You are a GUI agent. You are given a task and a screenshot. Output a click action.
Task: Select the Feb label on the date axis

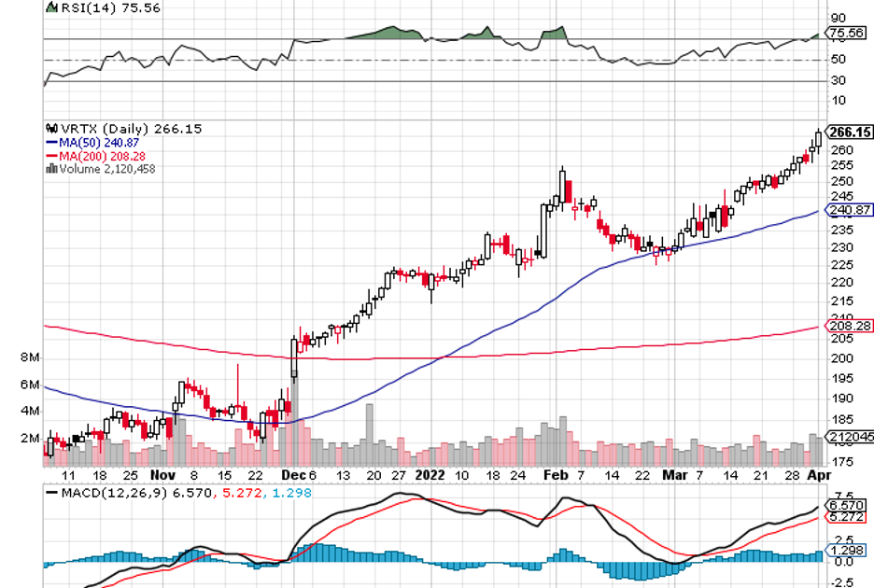[556, 474]
